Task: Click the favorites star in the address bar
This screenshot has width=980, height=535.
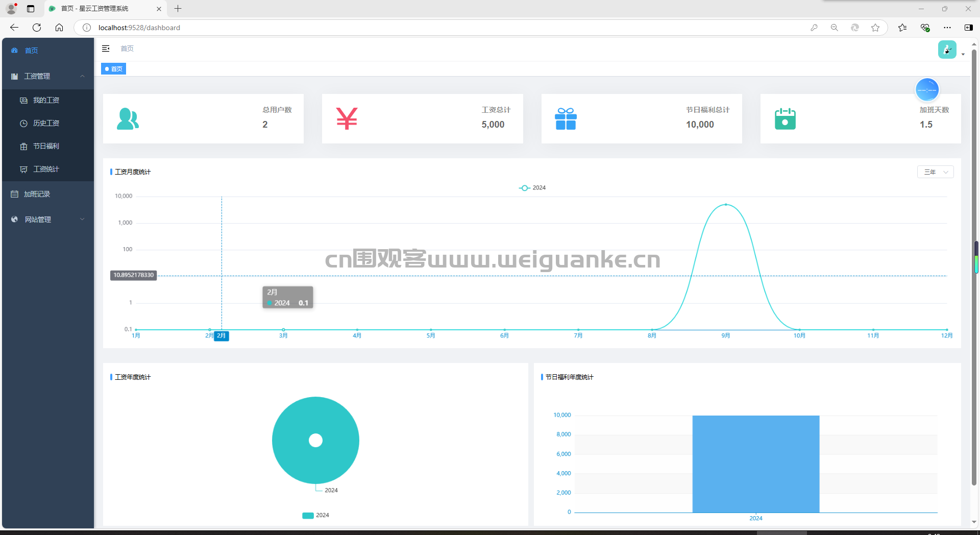Action: [875, 28]
